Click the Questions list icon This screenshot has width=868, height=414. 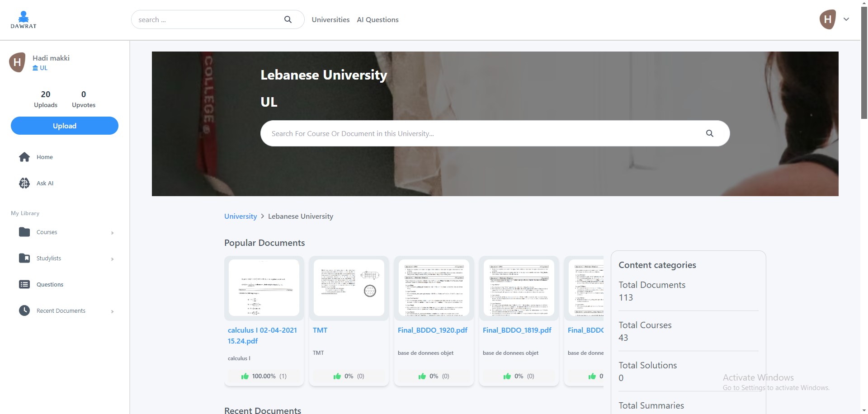click(x=24, y=284)
